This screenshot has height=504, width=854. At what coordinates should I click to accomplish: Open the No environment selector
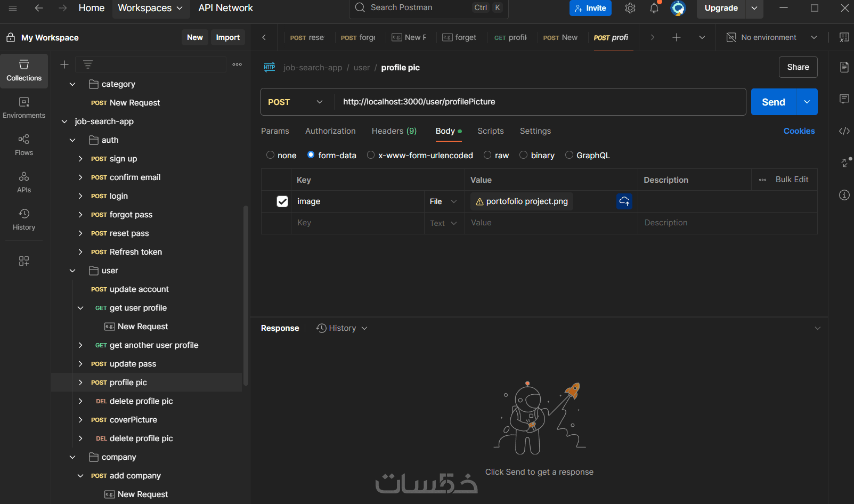point(771,37)
